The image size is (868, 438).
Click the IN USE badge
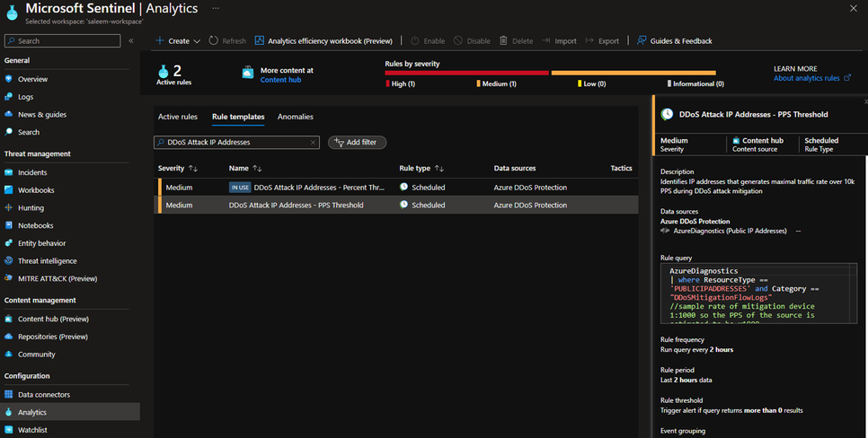(240, 188)
